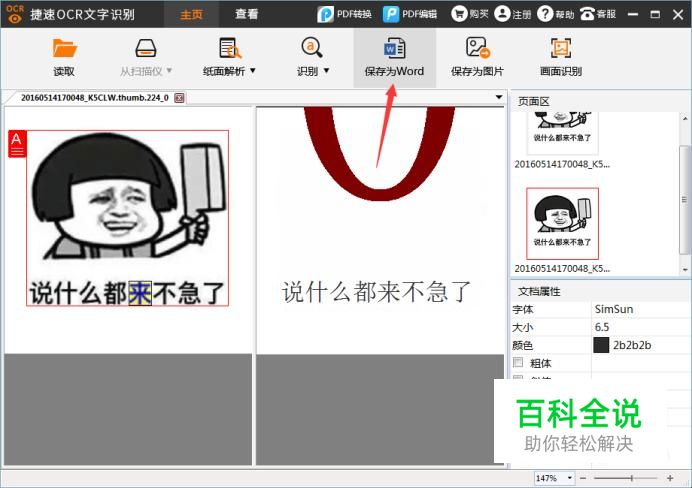This screenshot has width=692, height=488.
Task: Adjust the zoom slider handle
Action: coord(632,478)
